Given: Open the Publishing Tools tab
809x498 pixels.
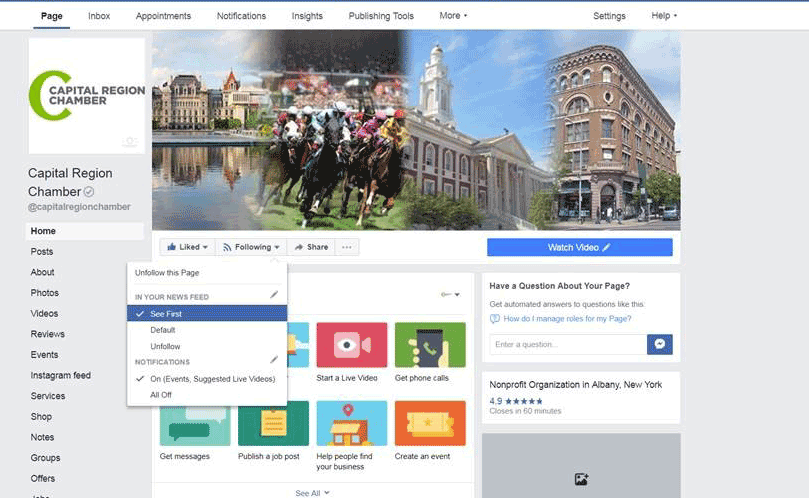Looking at the screenshot, I should click(380, 16).
